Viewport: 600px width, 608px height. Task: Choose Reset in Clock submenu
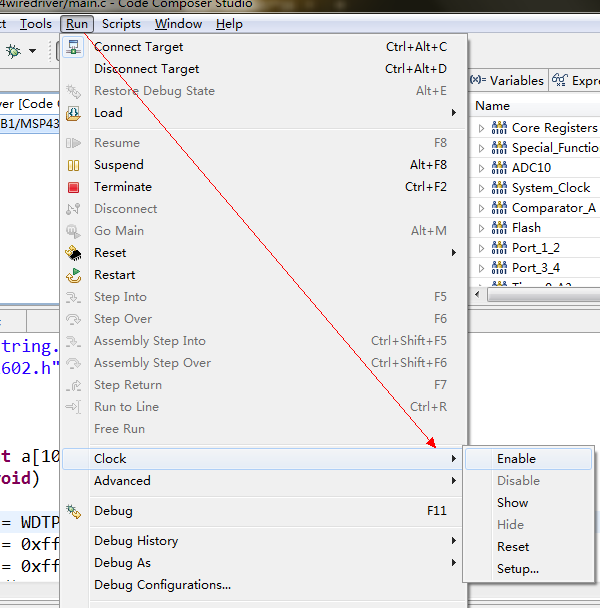click(x=528, y=547)
